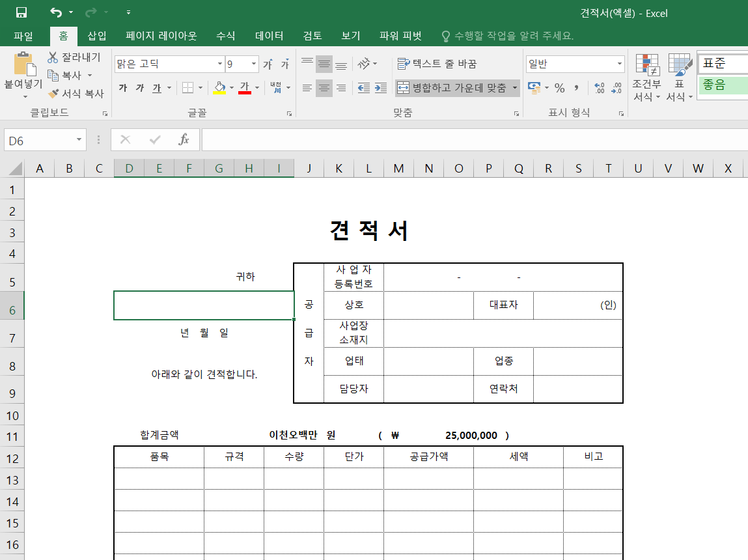Switch to Formulas (수식) tab
This screenshot has height=560, width=748.
226,36
